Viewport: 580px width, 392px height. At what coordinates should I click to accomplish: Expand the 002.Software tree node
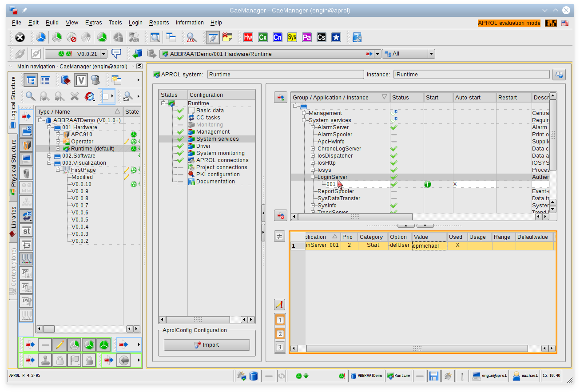coord(49,156)
